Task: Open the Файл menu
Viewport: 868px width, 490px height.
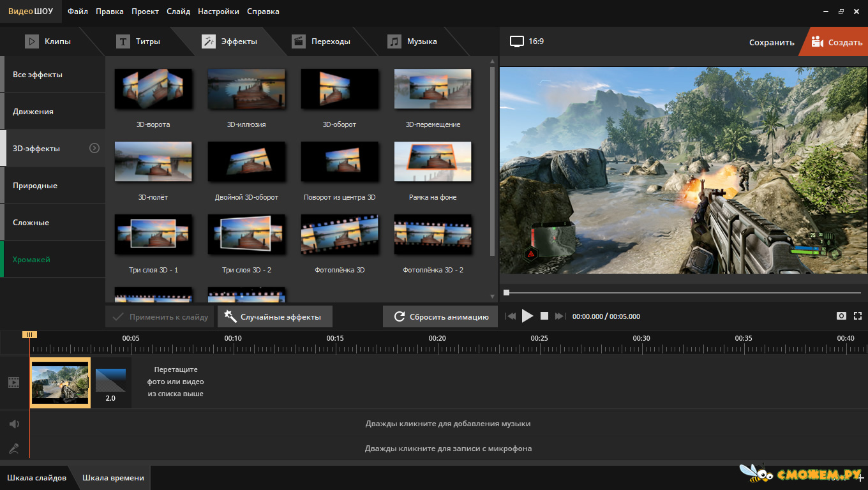Action: [78, 11]
